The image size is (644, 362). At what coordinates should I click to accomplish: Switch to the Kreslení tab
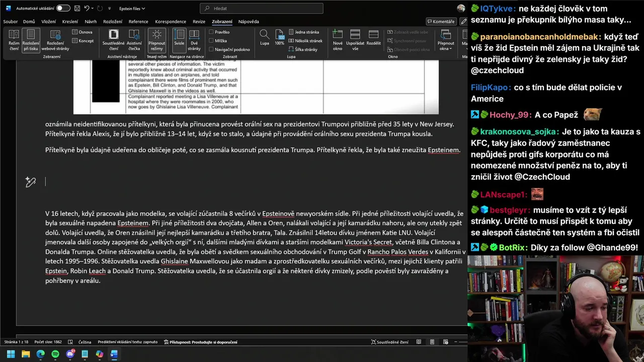70,22
